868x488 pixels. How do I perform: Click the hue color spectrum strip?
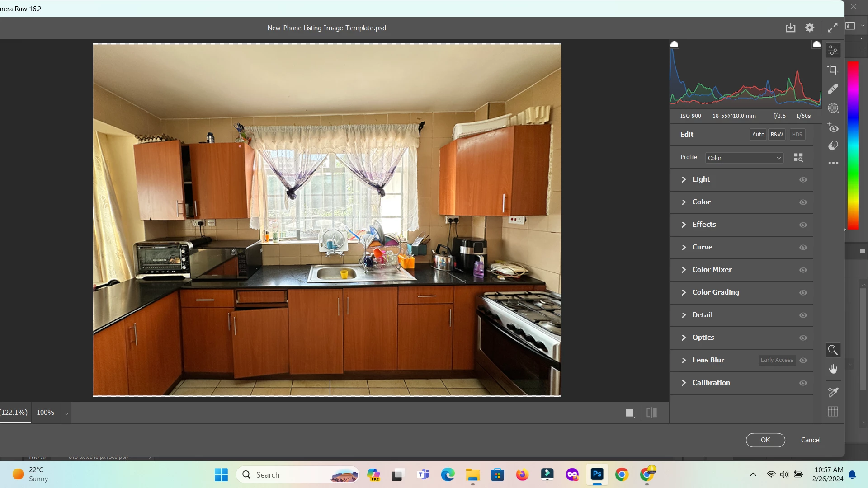pos(853,145)
